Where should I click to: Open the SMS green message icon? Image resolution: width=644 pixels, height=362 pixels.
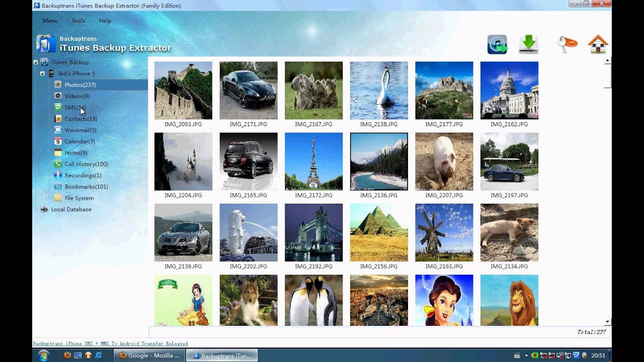(x=58, y=108)
